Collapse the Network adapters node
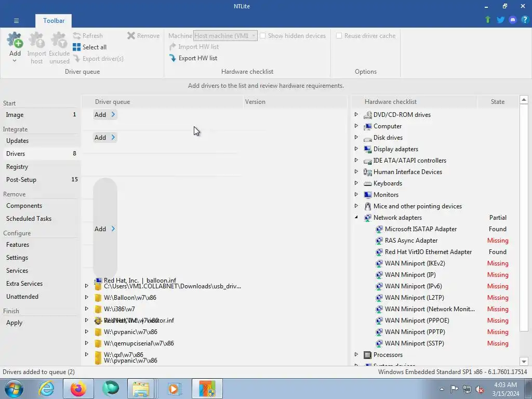Viewport: 532px width, 399px height. click(x=356, y=218)
